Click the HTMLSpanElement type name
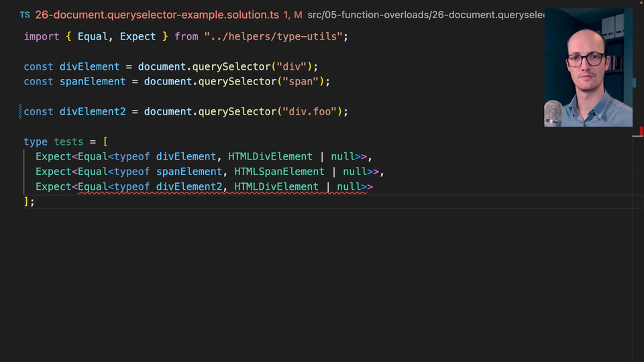 point(279,171)
